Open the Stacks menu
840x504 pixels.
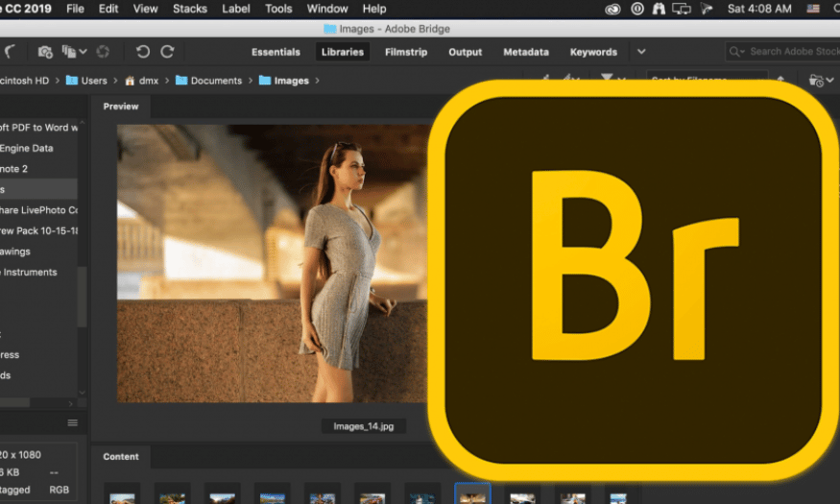click(x=190, y=9)
